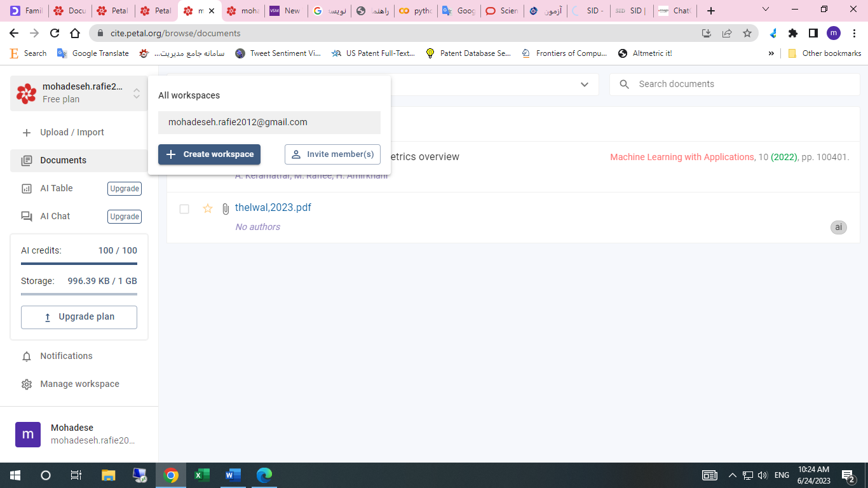Click the Upgrade plan button
Viewport: 868px width, 488px height.
[79, 317]
